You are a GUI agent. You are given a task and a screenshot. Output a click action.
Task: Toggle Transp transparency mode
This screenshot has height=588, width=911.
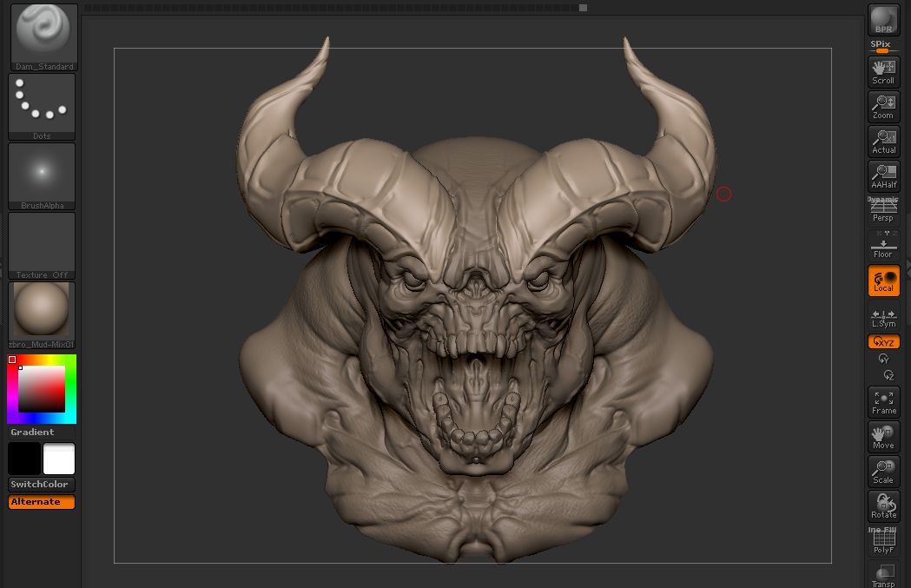point(884,575)
